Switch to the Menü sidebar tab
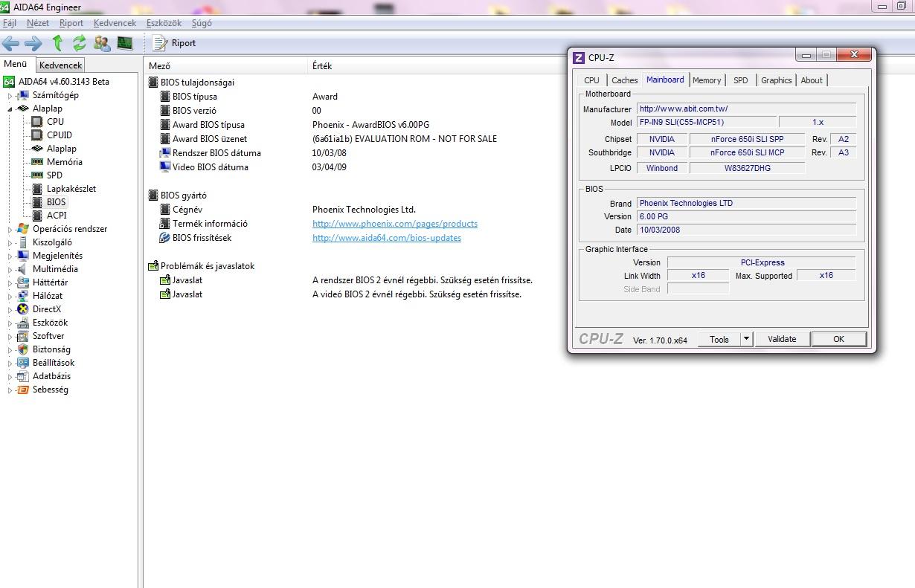The width and height of the screenshot is (915, 588). click(16, 64)
